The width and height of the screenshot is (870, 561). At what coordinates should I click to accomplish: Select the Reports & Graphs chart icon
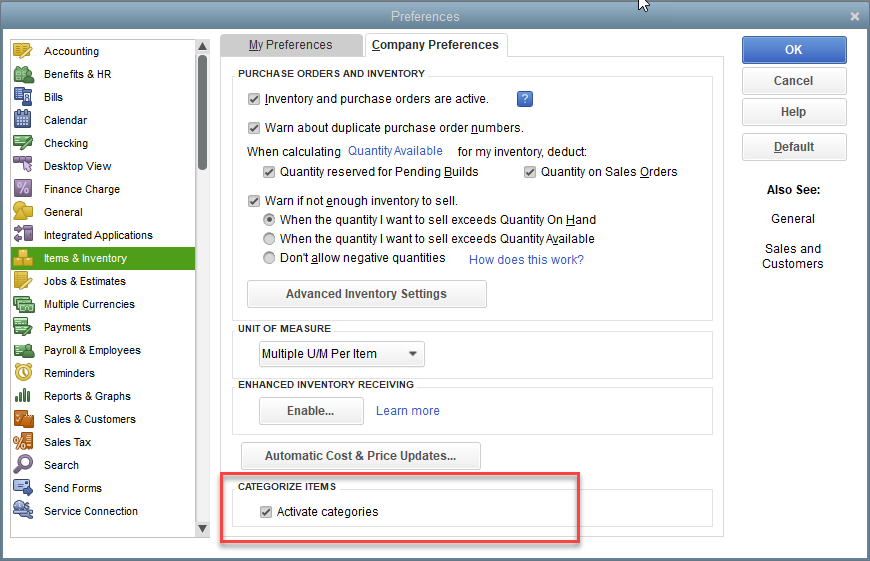point(23,396)
